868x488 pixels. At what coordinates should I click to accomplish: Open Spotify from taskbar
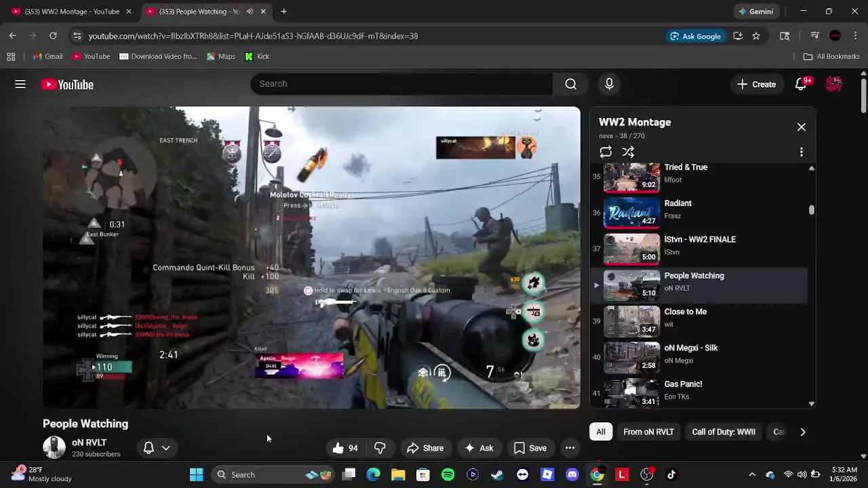click(x=448, y=474)
